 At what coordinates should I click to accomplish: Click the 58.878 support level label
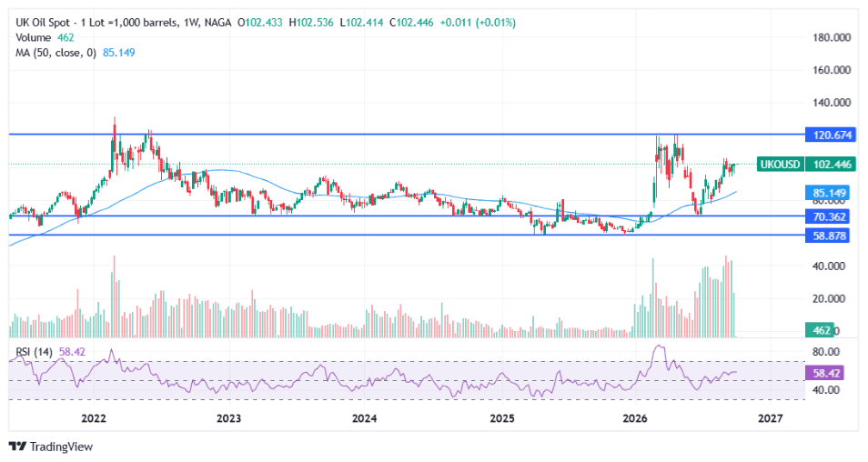[828, 236]
